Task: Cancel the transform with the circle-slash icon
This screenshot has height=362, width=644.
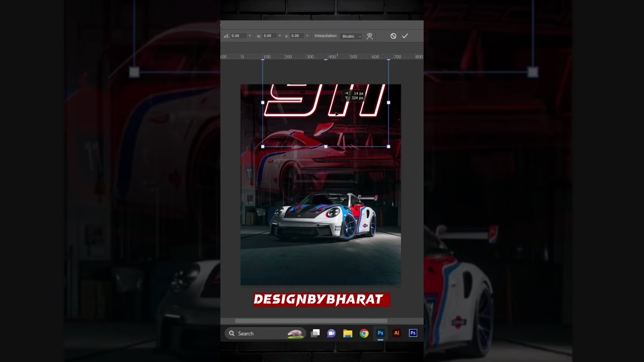Action: click(x=393, y=36)
